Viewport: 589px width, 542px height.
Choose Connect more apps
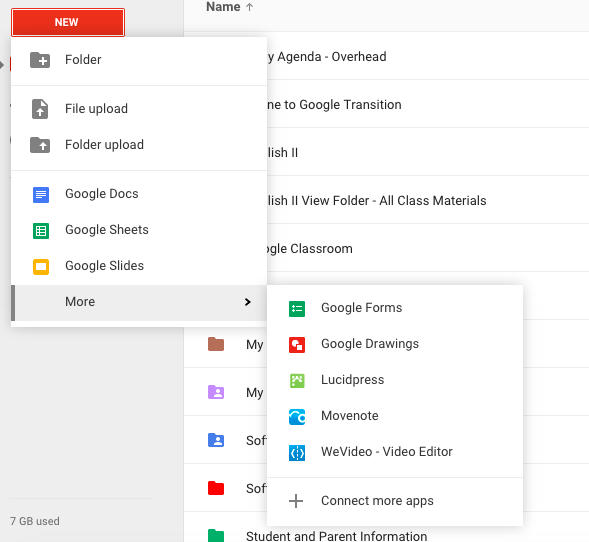[395, 501]
